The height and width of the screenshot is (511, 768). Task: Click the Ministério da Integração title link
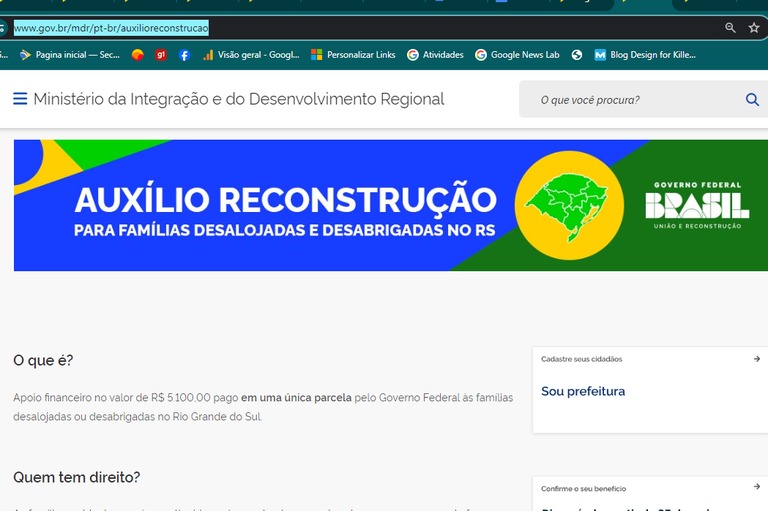coord(238,99)
